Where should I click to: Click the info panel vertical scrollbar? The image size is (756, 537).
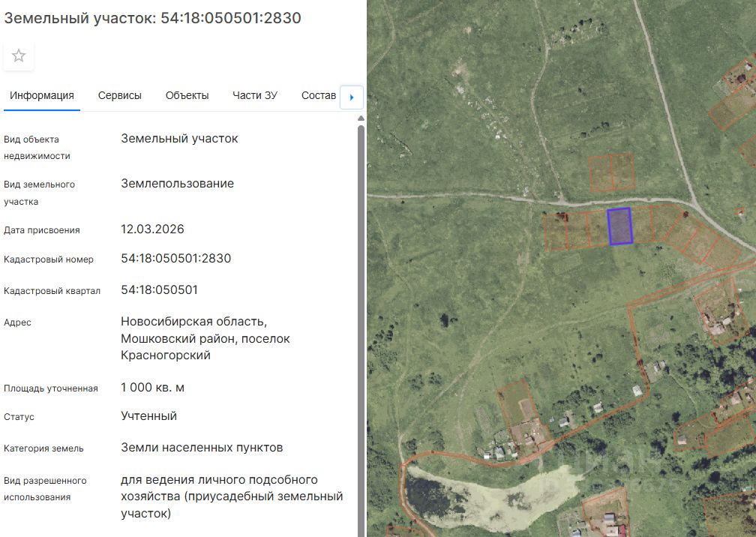[x=361, y=331]
